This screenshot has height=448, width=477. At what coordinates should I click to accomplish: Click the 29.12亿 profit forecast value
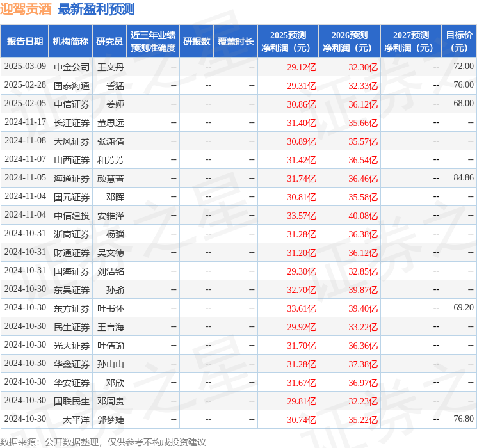click(x=302, y=67)
